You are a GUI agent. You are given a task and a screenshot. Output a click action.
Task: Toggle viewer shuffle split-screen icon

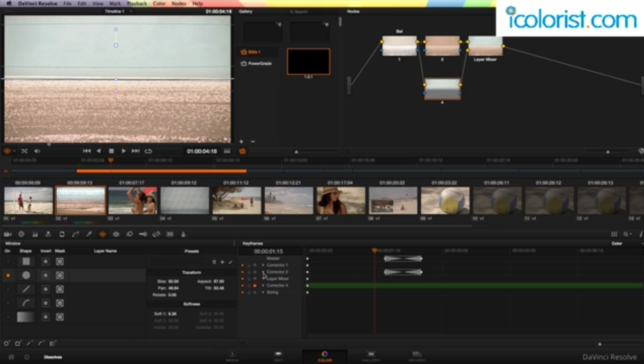point(24,151)
